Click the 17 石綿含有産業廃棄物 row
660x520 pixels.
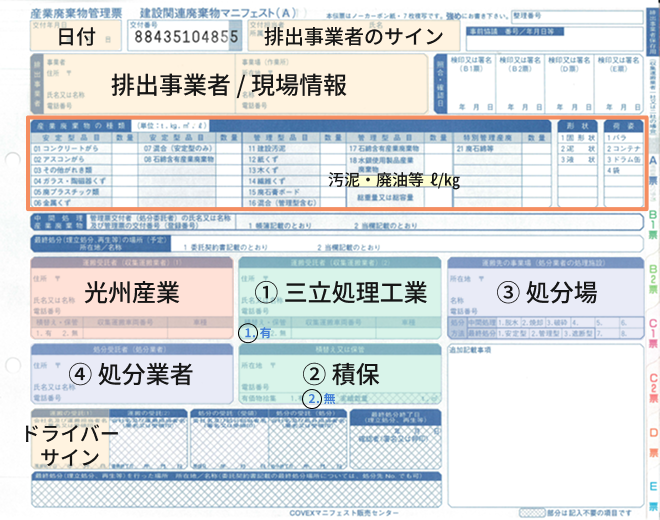(386, 148)
